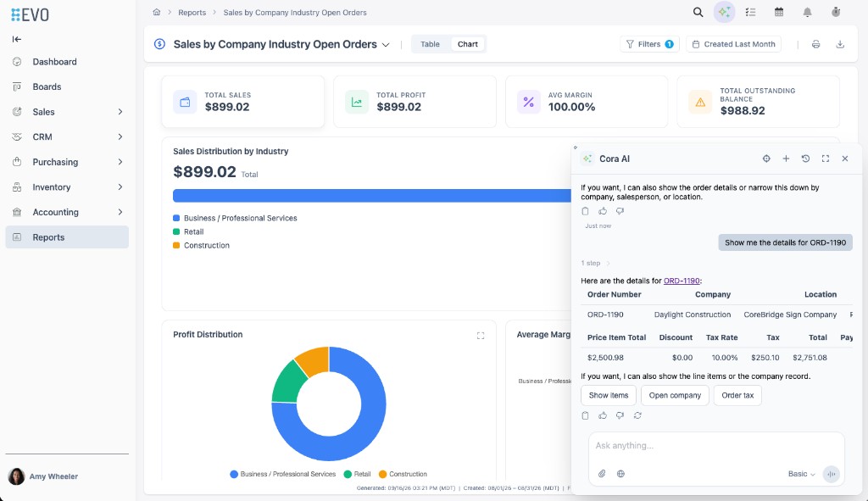This screenshot has height=501, width=868.
Task: Open task checklist icon in header
Action: tap(751, 12)
